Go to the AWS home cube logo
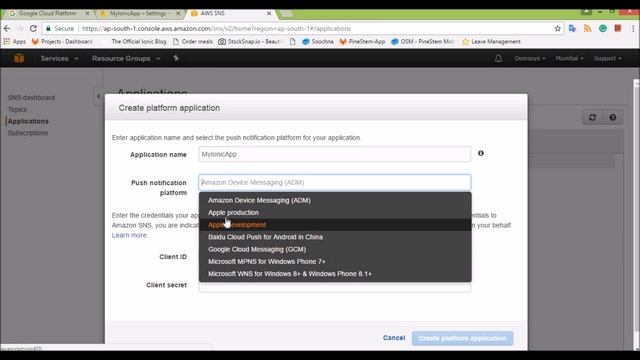640x360 pixels. 19,58
